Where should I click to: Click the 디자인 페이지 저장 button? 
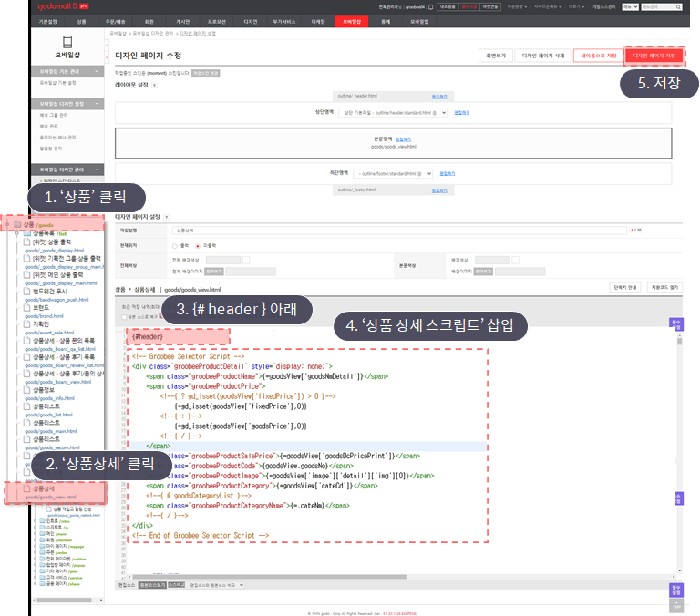click(x=654, y=56)
